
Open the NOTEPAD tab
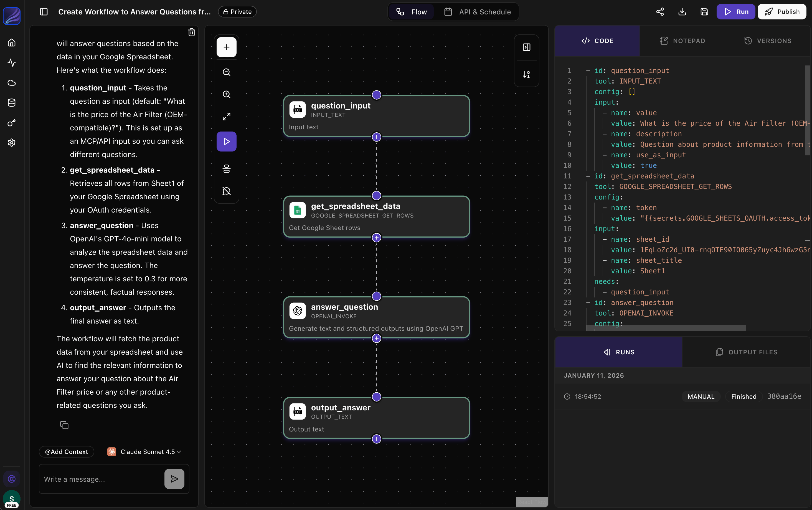click(682, 41)
